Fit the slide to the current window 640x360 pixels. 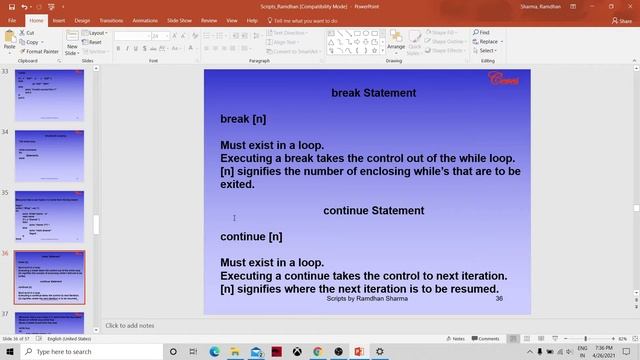(635, 339)
